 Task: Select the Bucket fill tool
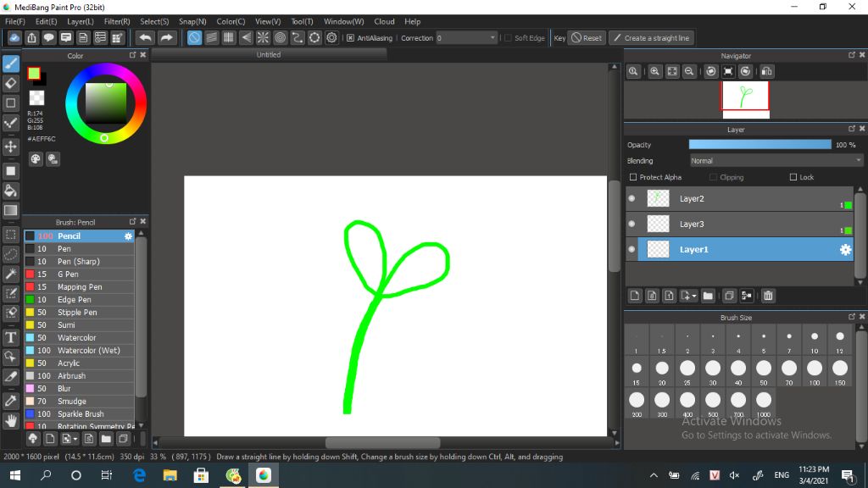click(10, 191)
